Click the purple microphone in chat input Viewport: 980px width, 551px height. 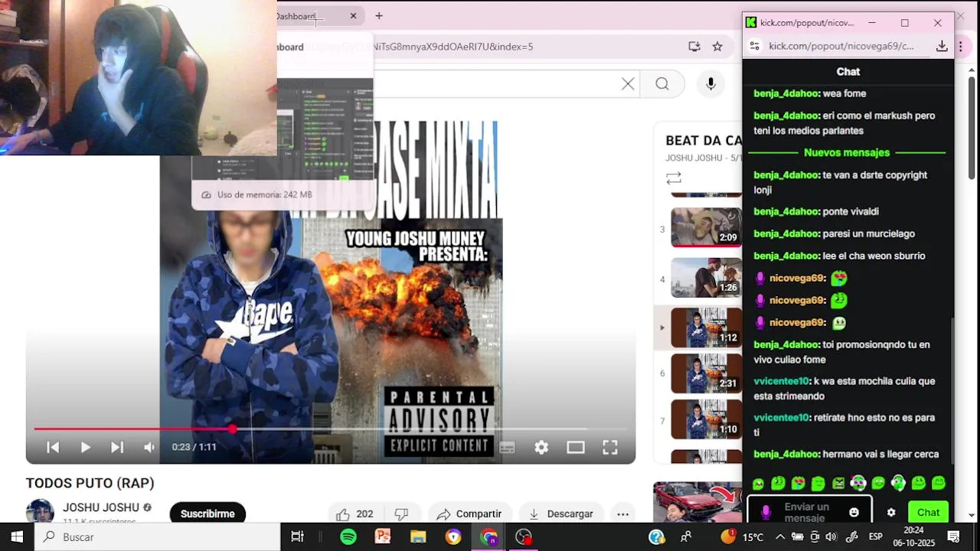coord(766,513)
